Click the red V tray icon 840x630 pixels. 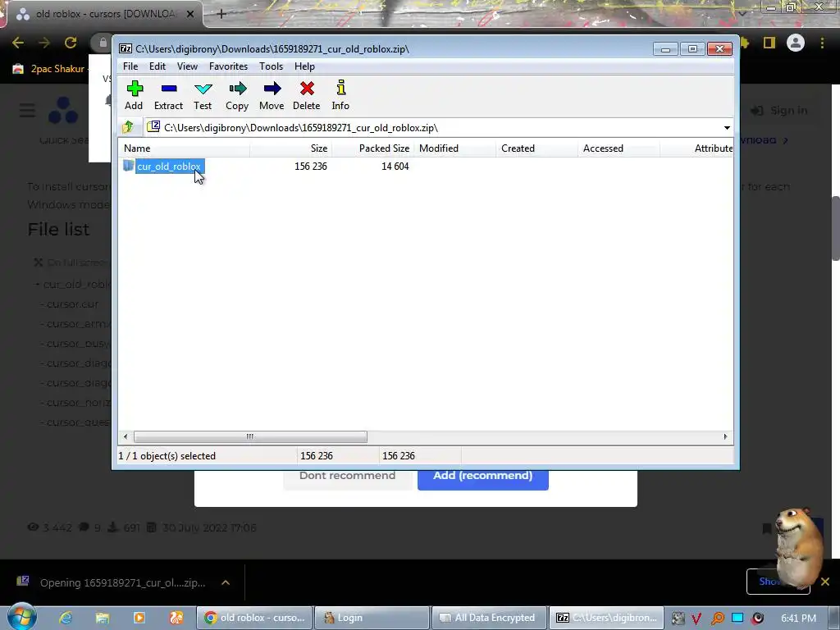pyautogui.click(x=696, y=619)
